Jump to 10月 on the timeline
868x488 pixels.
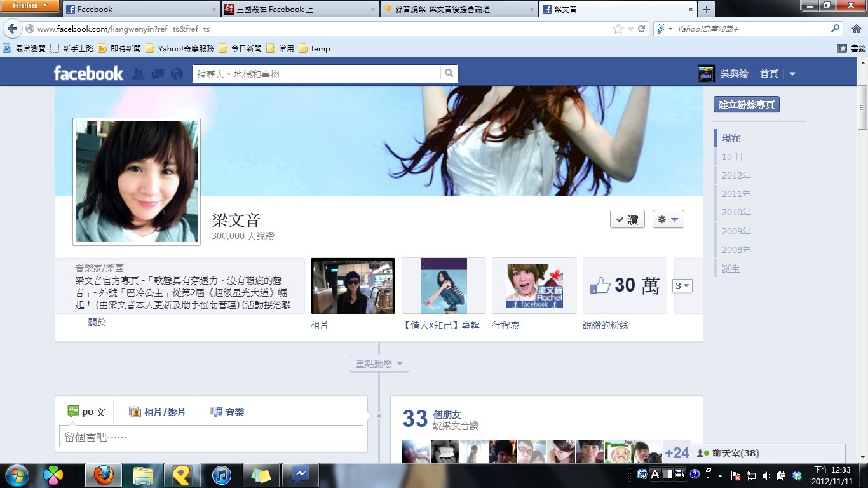732,157
